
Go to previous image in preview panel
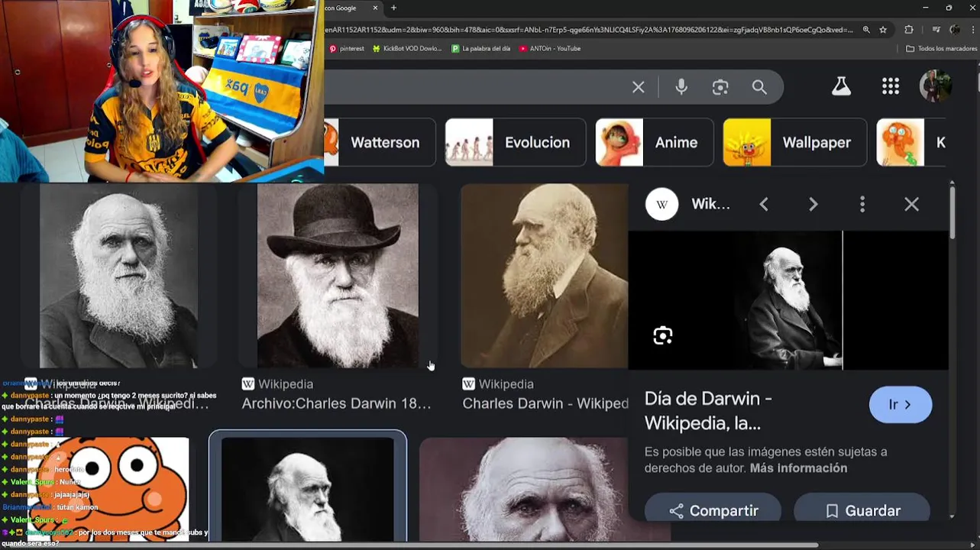[764, 204]
